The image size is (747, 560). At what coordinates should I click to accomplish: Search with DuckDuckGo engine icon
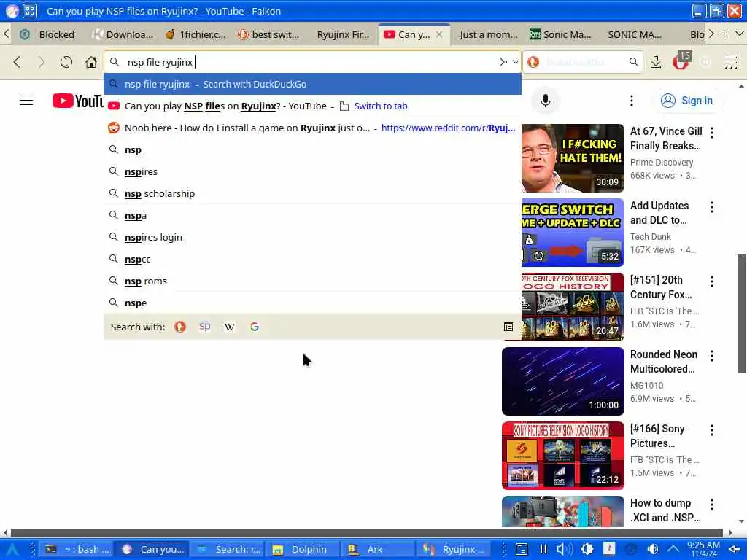coord(179,327)
